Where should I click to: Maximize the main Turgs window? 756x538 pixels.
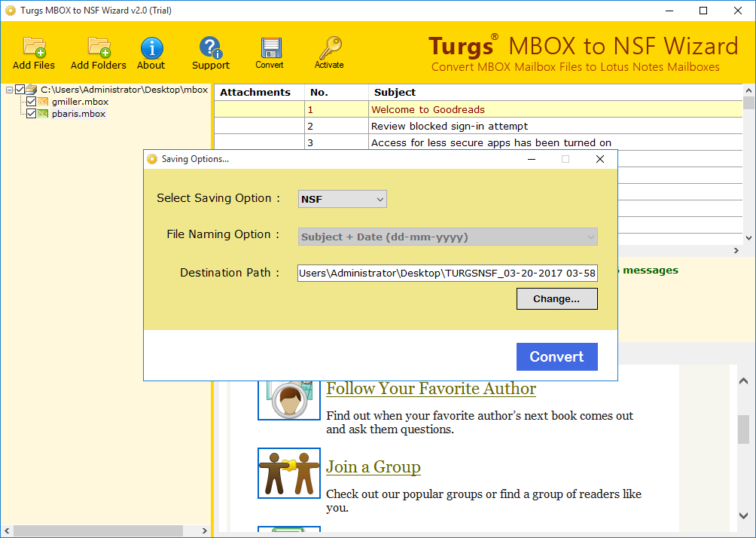click(703, 11)
